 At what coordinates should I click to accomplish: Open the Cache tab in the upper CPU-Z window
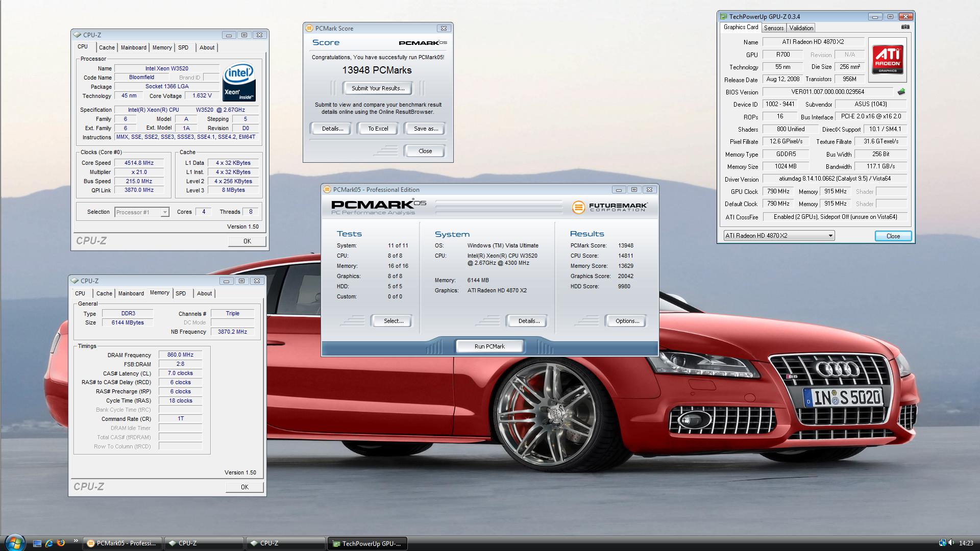pos(107,47)
